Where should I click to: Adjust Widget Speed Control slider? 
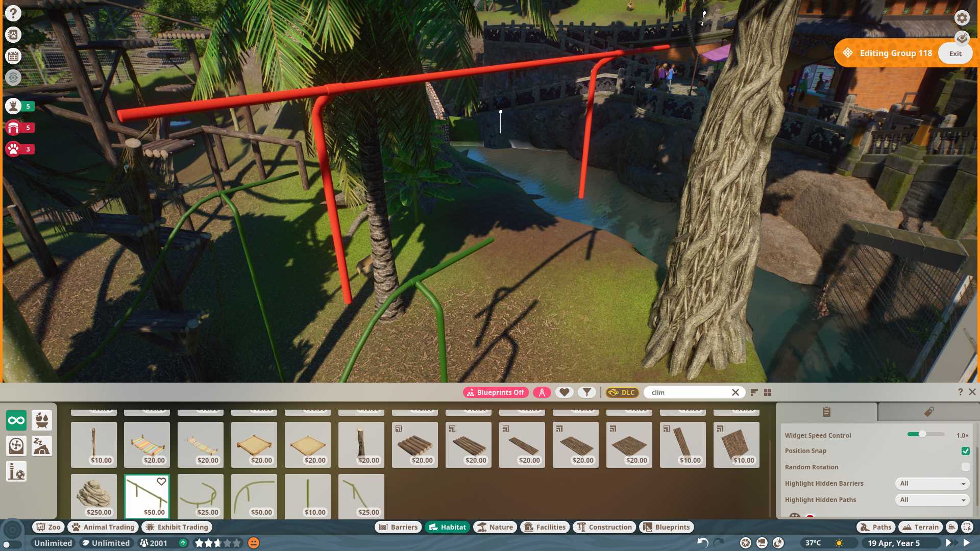(925, 434)
